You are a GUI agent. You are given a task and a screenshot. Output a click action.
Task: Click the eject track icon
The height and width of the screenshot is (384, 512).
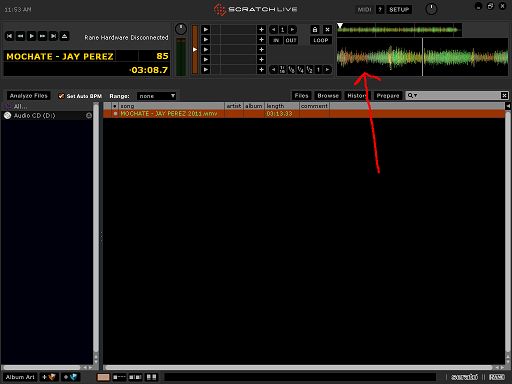65,36
